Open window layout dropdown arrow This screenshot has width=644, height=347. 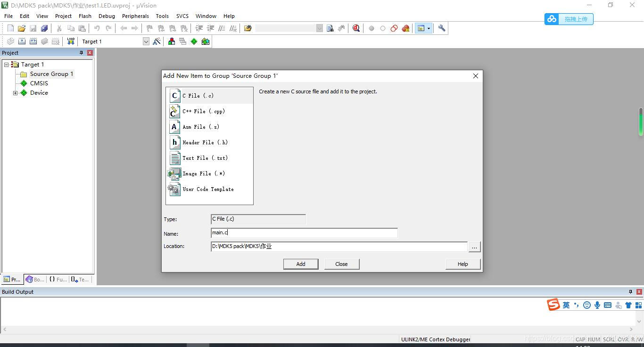[429, 28]
